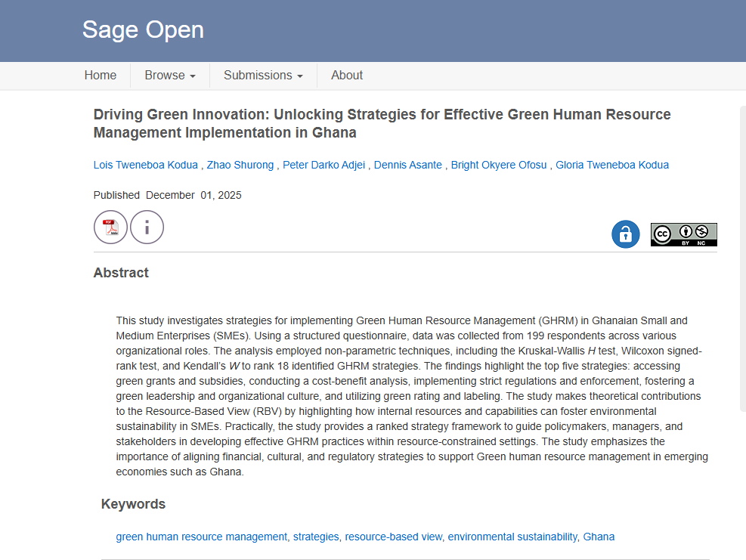Open the Creative Commons BY-NC license badge
Screen dimensions: 746x560
(x=683, y=234)
